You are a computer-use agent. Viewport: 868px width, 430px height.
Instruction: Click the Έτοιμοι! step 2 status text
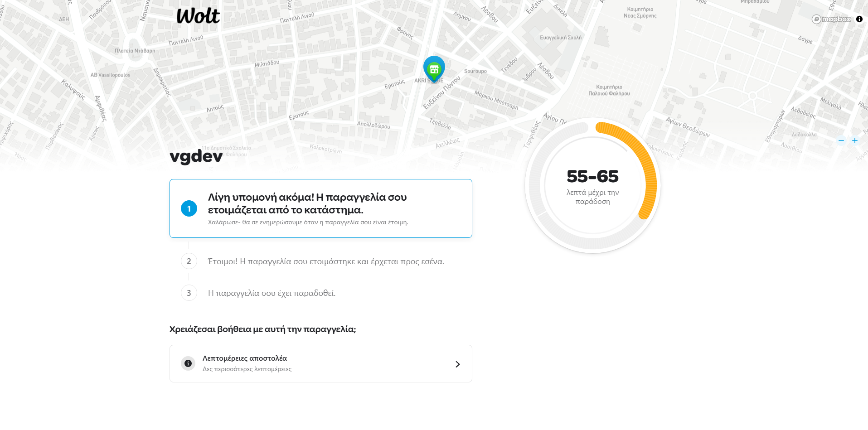coord(326,261)
